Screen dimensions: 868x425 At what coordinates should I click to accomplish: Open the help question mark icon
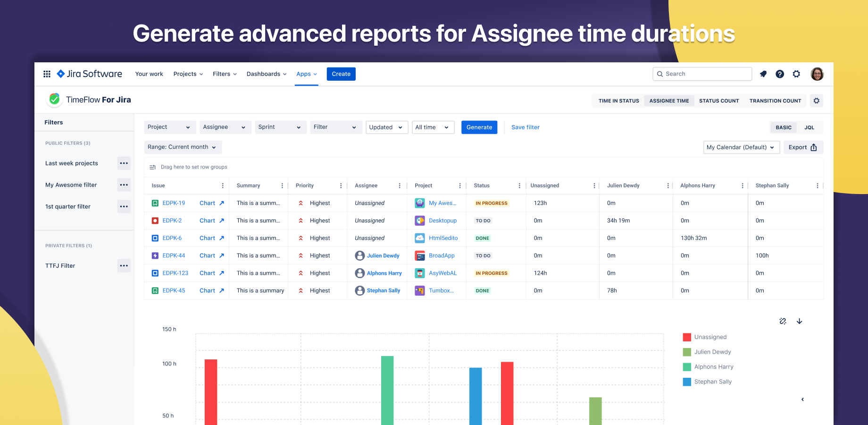[780, 74]
